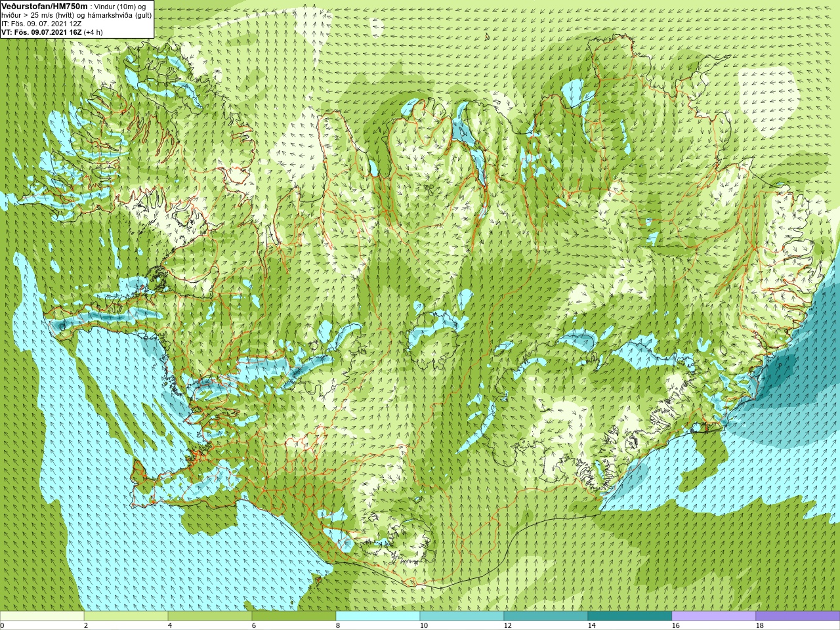Click the dark green 6–8 scale swatch
The image size is (840, 630).
point(294,616)
